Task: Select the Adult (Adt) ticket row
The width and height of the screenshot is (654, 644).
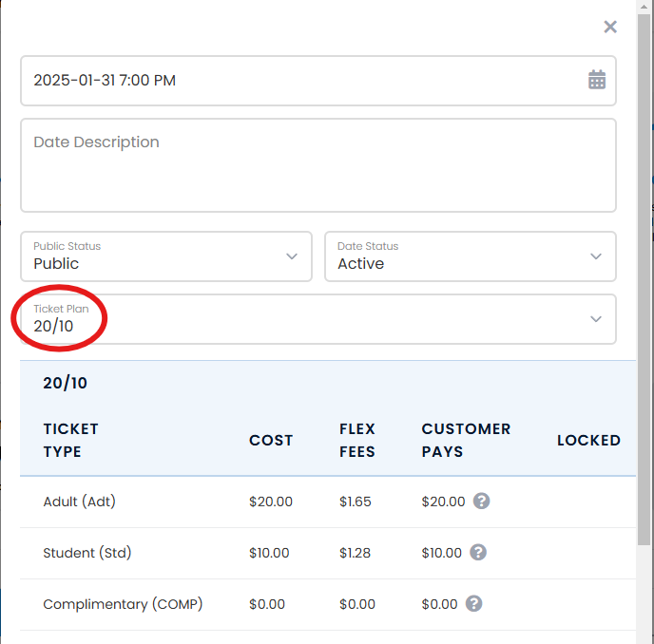Action: 328,502
